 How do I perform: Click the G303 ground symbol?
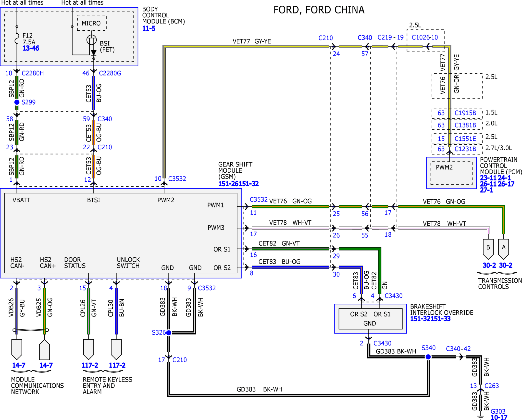click(481, 417)
